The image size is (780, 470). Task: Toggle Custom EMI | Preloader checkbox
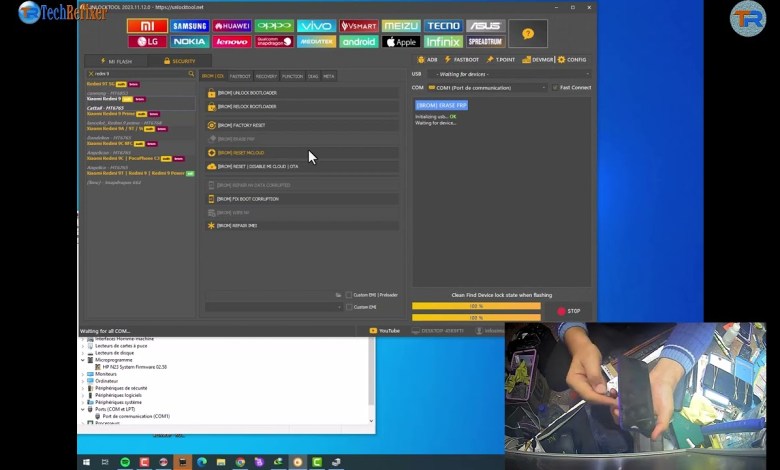[349, 295]
